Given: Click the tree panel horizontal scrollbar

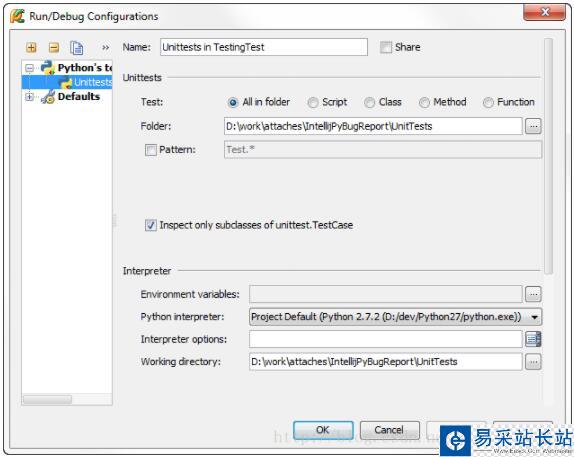Looking at the screenshot, I should coord(48,400).
